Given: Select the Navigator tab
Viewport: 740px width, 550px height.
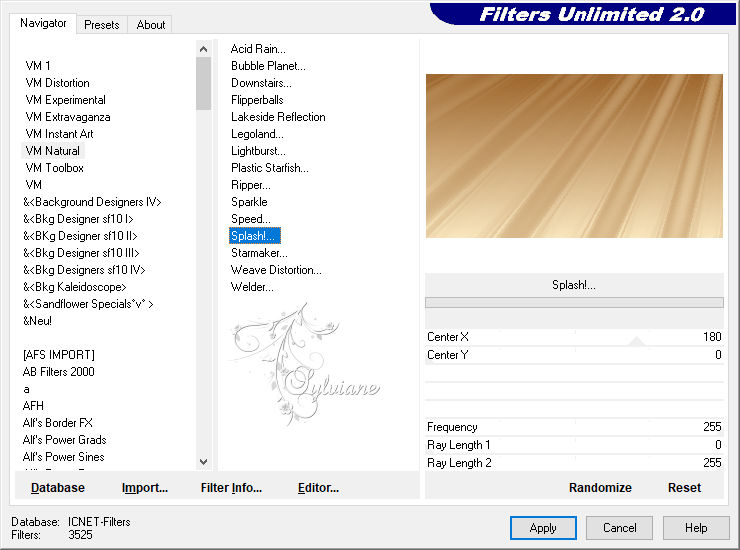Looking at the screenshot, I should pyautogui.click(x=43, y=23).
